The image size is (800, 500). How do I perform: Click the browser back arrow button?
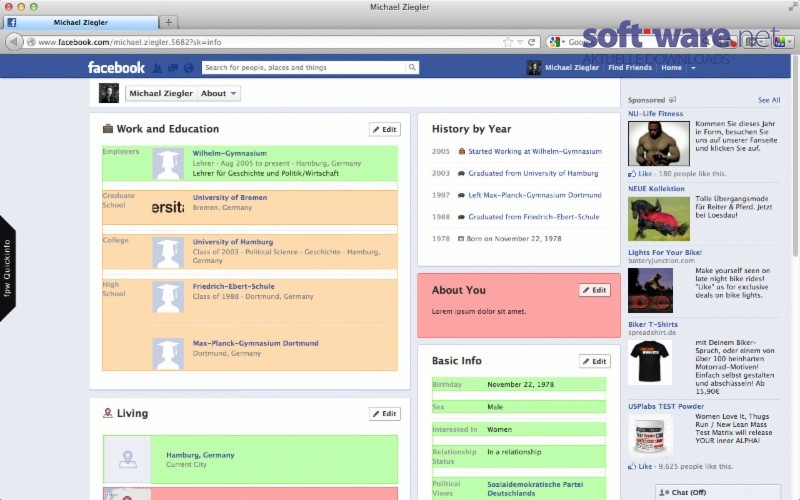pos(14,42)
